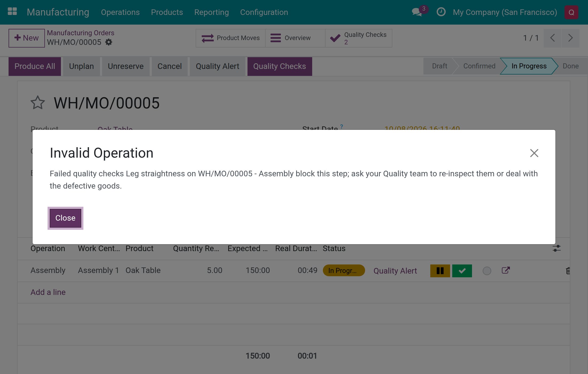This screenshot has height=374, width=588.
Task: Open Quality Checks 2 smart button
Action: click(x=358, y=38)
